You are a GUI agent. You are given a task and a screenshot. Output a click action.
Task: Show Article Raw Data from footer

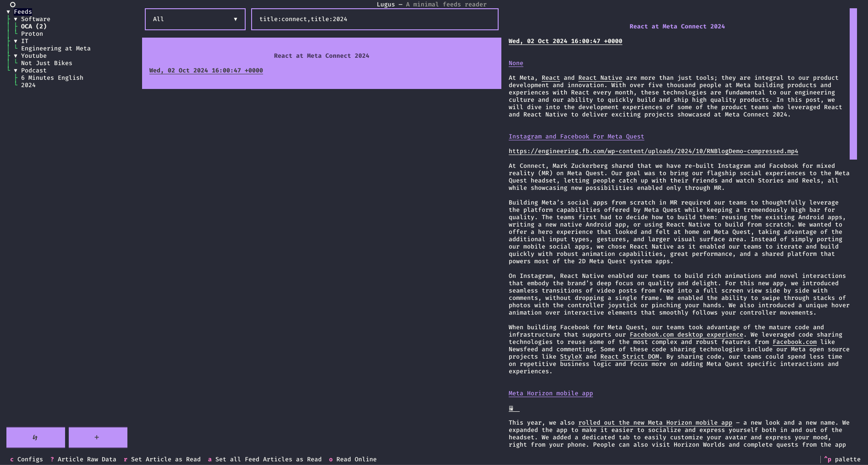pos(83,459)
